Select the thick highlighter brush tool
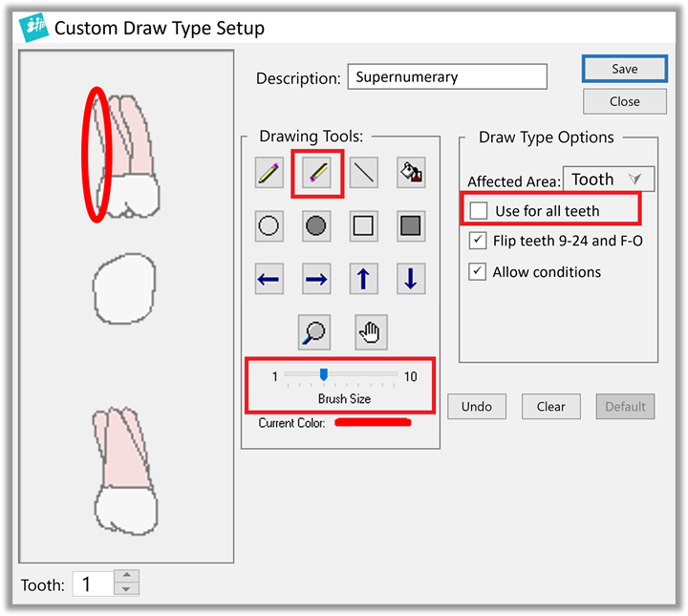Viewport: 688px width, 616px height. [x=317, y=173]
